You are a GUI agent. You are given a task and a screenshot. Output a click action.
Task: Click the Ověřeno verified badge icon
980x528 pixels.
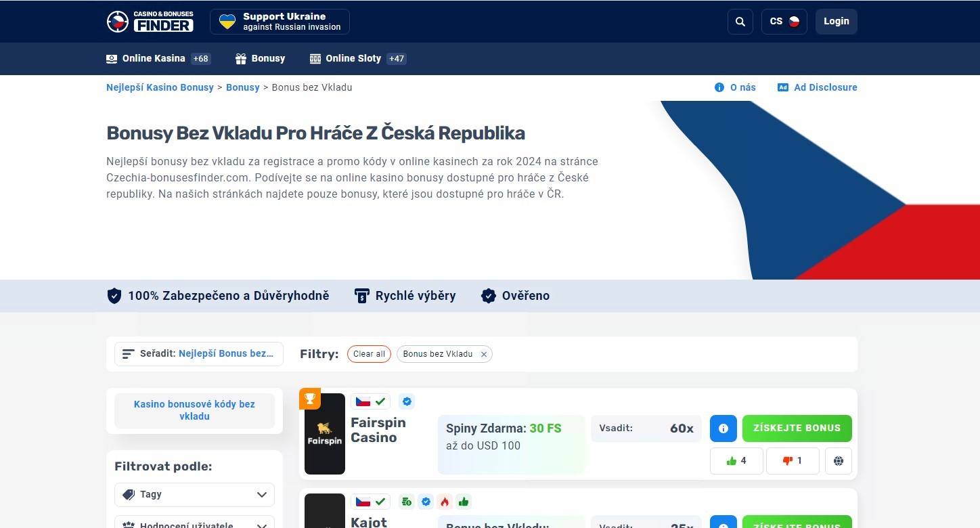(489, 296)
